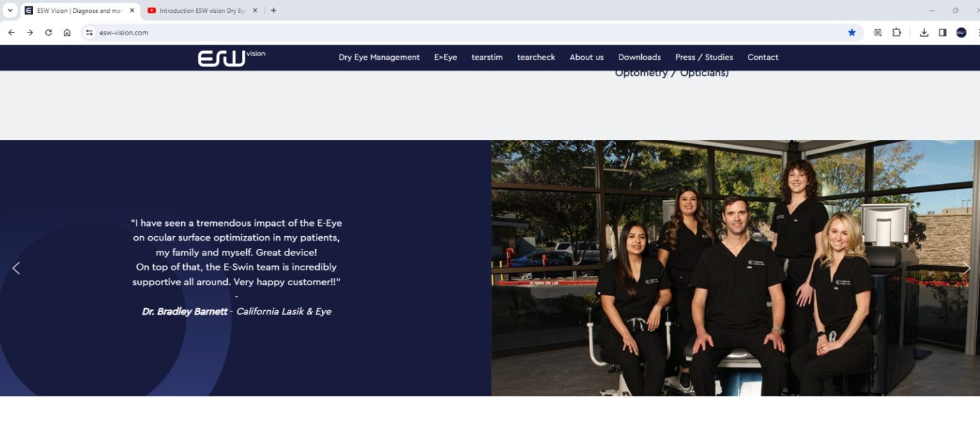Expand the tab search dropdown

pyautogui.click(x=10, y=10)
